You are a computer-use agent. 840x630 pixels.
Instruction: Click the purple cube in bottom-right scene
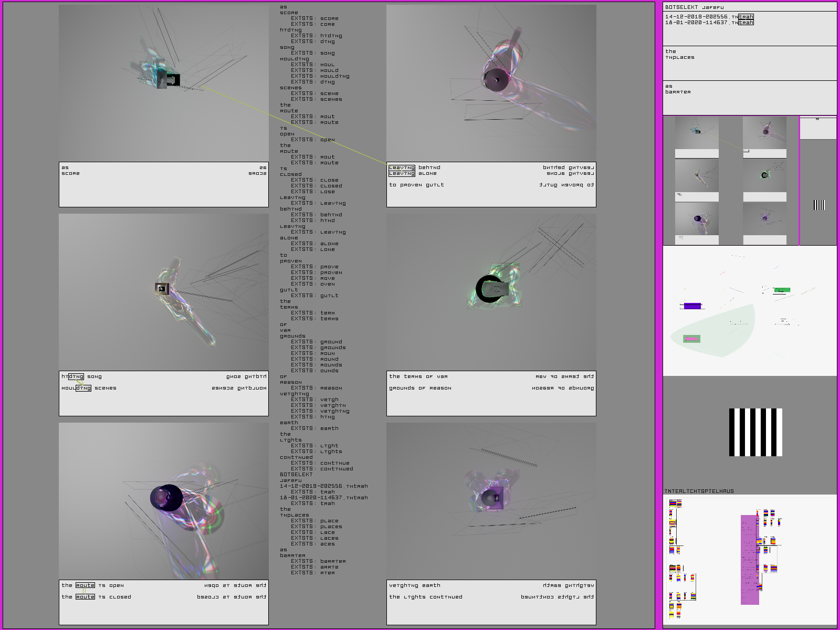pyautogui.click(x=493, y=497)
